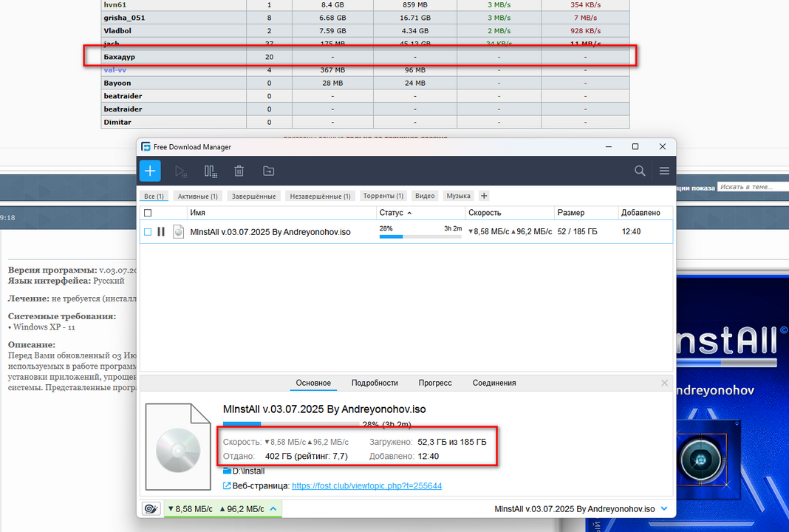Click the 16.71 GB cell in grisha_051 row
The width and height of the screenshot is (789, 532).
tap(415, 18)
